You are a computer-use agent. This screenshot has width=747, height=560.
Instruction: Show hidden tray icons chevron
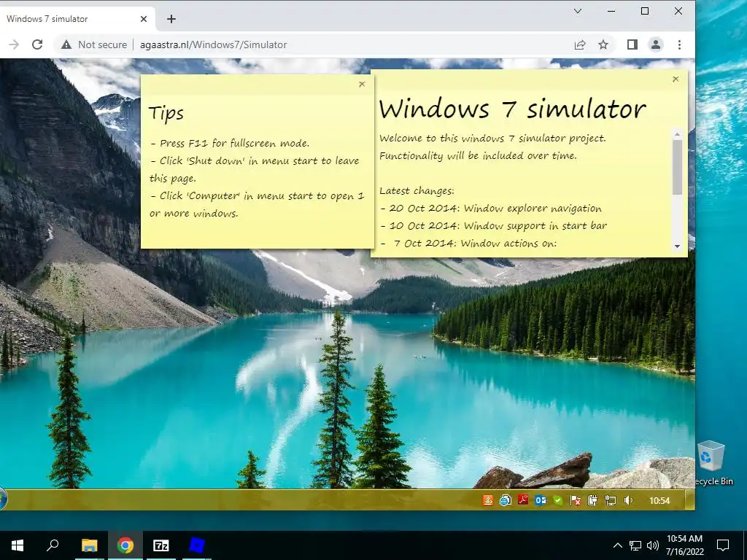pyautogui.click(x=617, y=545)
